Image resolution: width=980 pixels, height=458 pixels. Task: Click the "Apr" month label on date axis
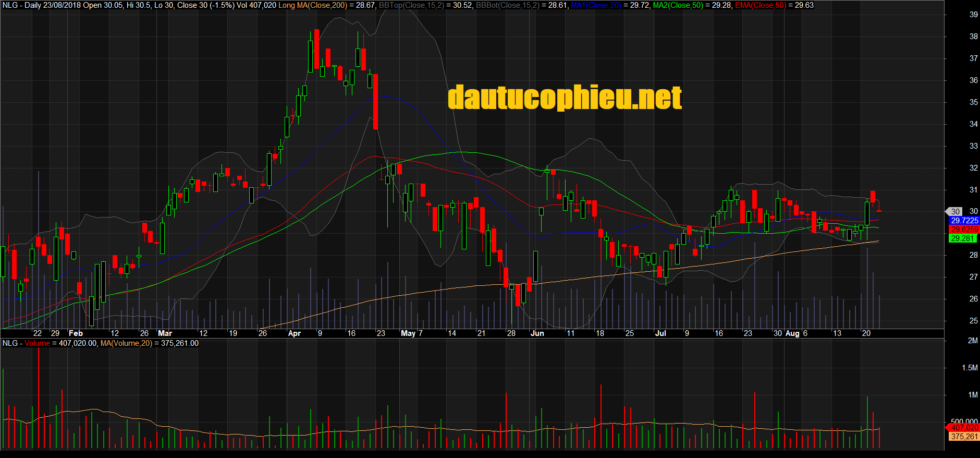point(295,333)
